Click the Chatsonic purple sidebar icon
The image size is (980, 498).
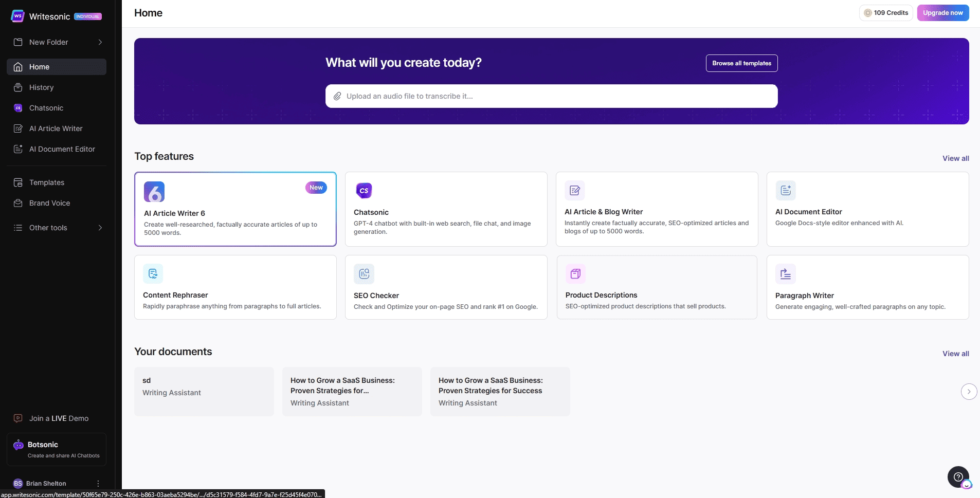[18, 108]
